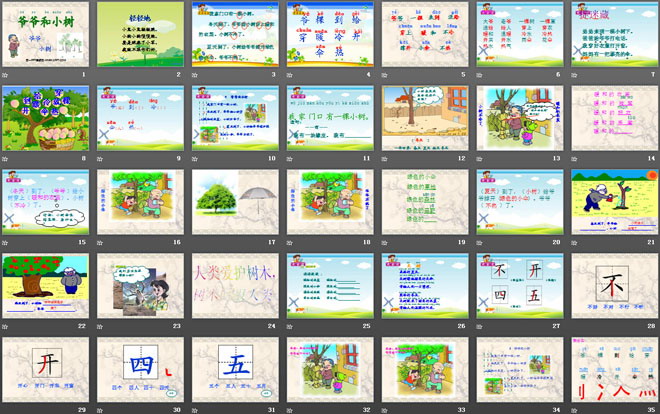
Task: Click animation star icon under slide 12
Action: coord(385,159)
